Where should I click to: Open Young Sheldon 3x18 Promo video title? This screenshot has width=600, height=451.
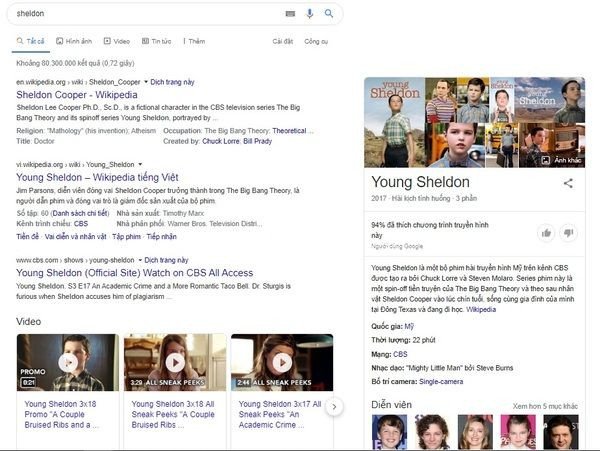pos(61,414)
